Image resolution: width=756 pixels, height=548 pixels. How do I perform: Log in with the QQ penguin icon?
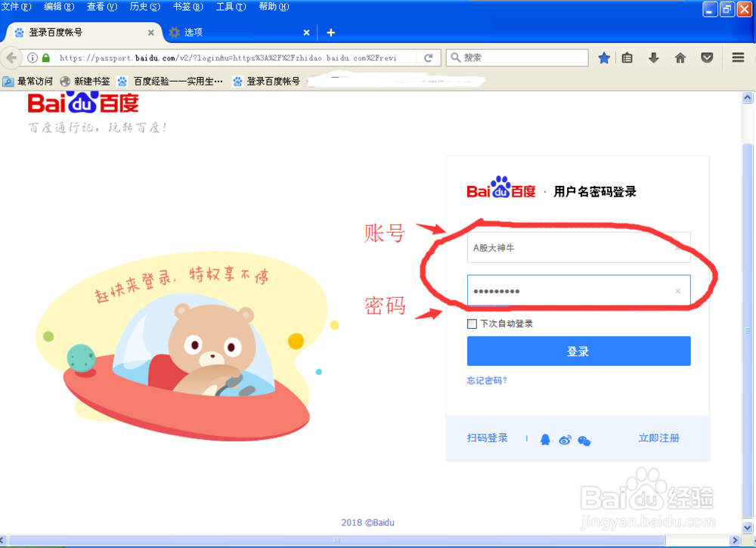click(545, 440)
